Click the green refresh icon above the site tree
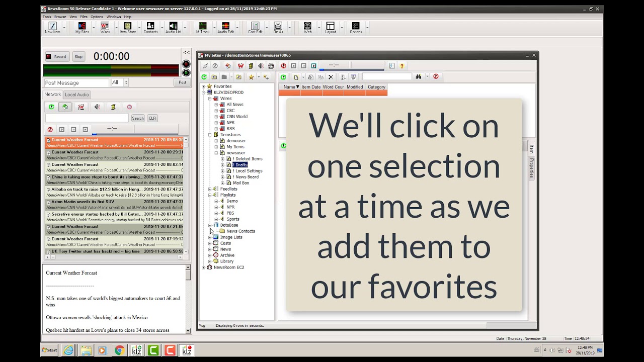The image size is (644, 362). pyautogui.click(x=204, y=77)
